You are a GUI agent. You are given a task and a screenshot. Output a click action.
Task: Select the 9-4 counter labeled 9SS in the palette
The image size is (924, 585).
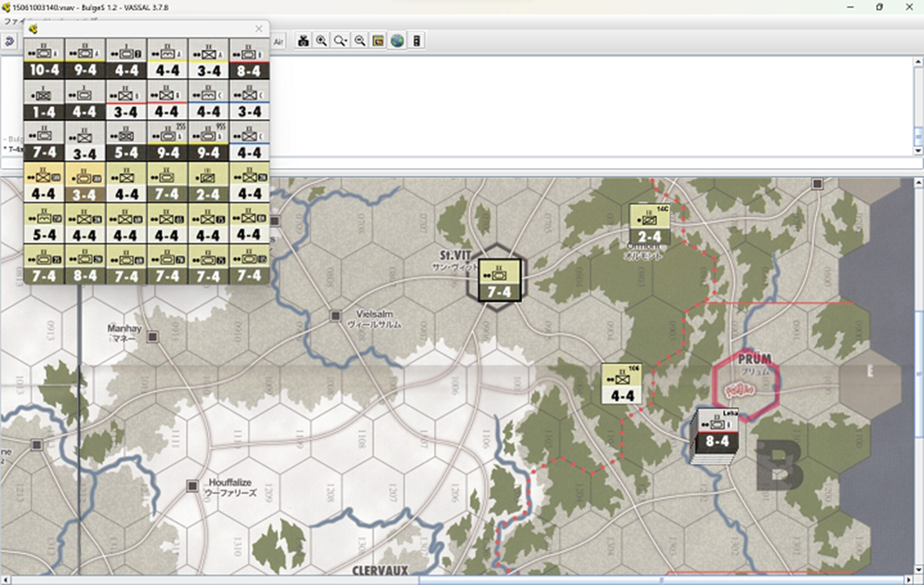pos(208,142)
